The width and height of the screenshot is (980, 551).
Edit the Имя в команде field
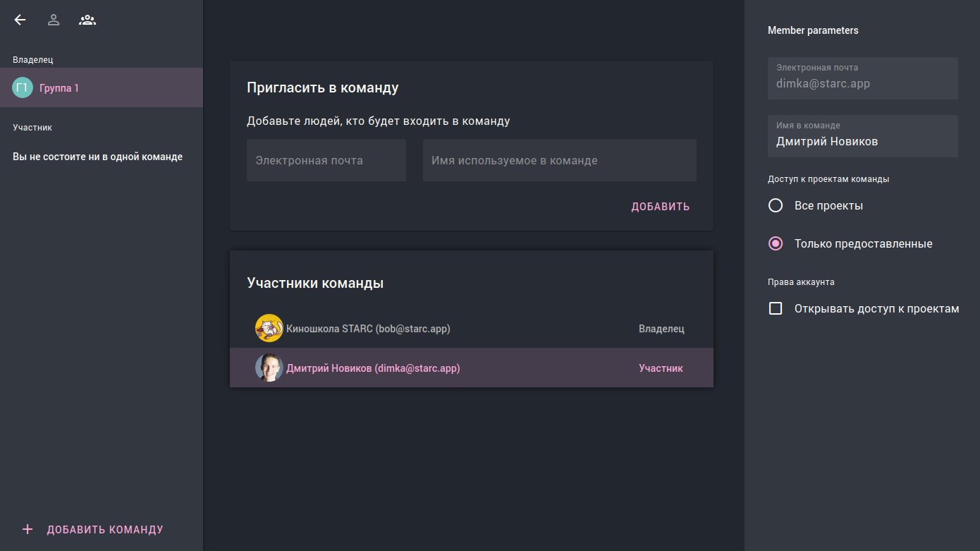tap(862, 141)
